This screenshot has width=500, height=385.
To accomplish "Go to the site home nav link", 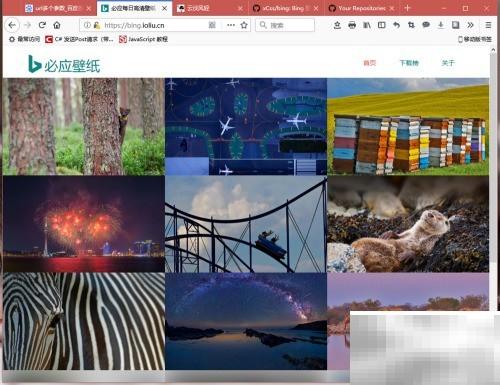I will pos(369,63).
